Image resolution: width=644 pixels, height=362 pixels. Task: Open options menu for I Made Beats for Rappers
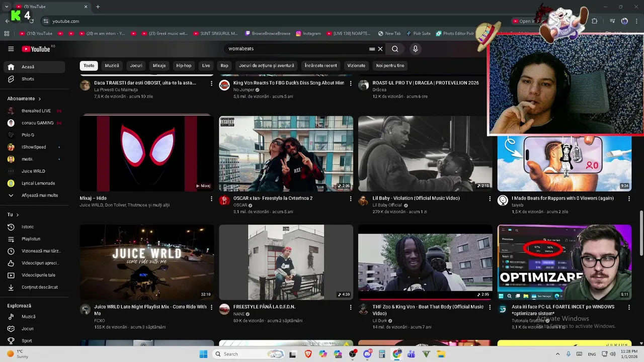[629, 199]
